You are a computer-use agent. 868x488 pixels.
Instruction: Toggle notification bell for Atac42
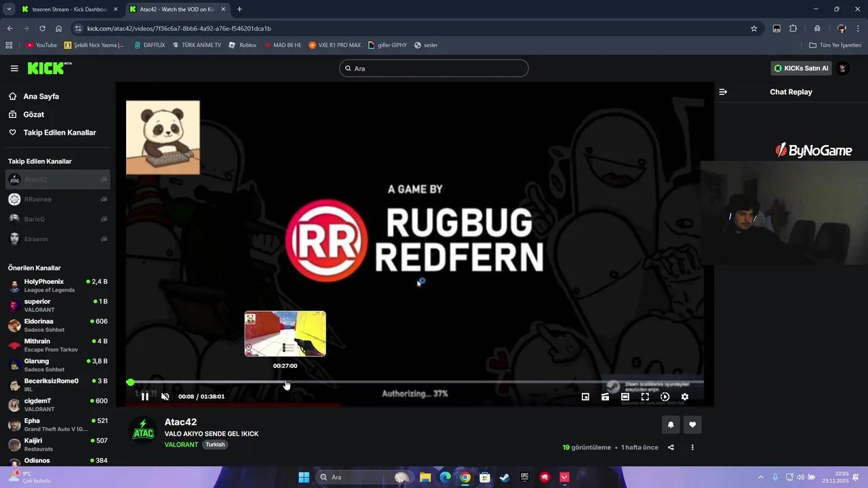click(x=671, y=425)
